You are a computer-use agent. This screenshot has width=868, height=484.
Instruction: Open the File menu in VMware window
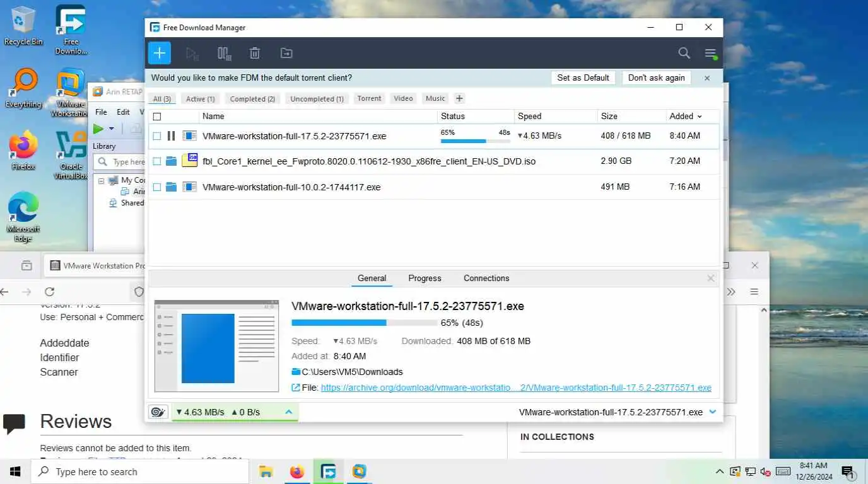(x=101, y=112)
